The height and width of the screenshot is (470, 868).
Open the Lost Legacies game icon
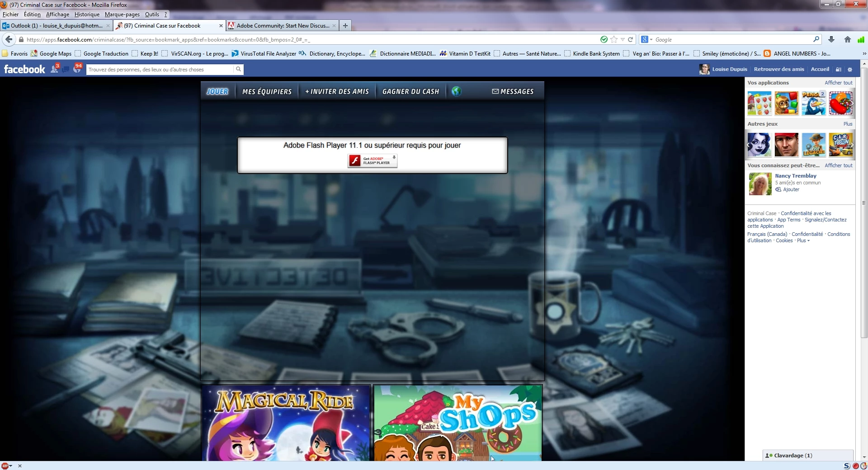tap(814, 145)
